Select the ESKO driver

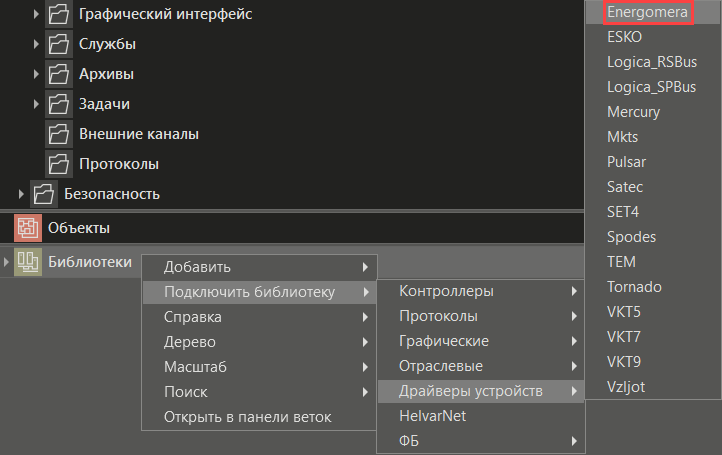653,37
